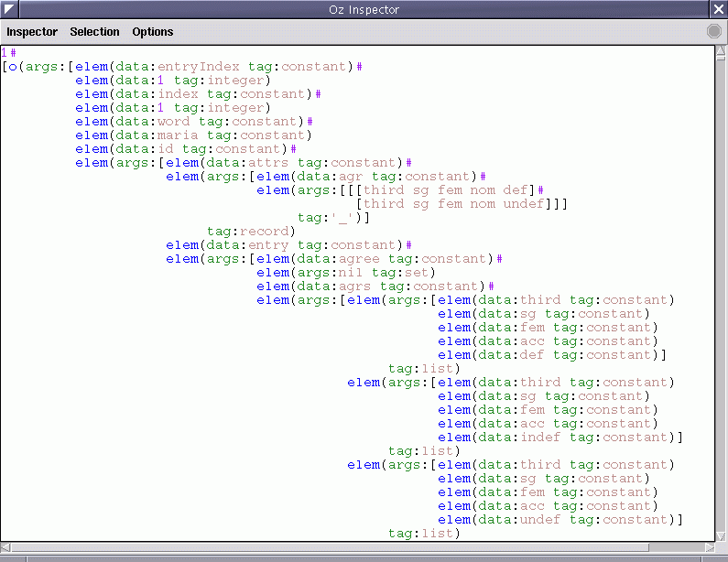Click the horizontal scrollbar right arrow
This screenshot has height=562, width=728.
point(710,547)
